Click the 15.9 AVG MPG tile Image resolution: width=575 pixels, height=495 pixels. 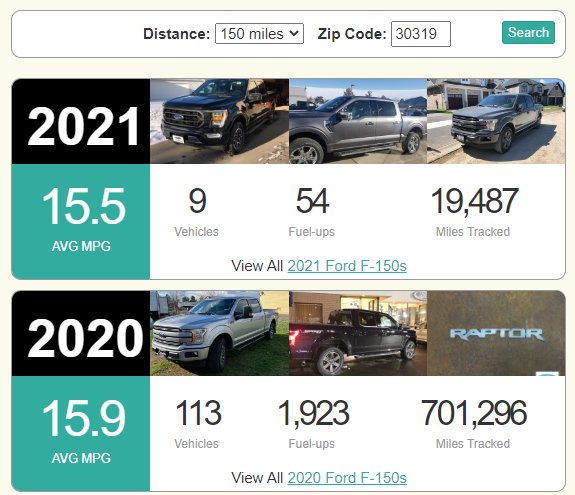(x=81, y=433)
